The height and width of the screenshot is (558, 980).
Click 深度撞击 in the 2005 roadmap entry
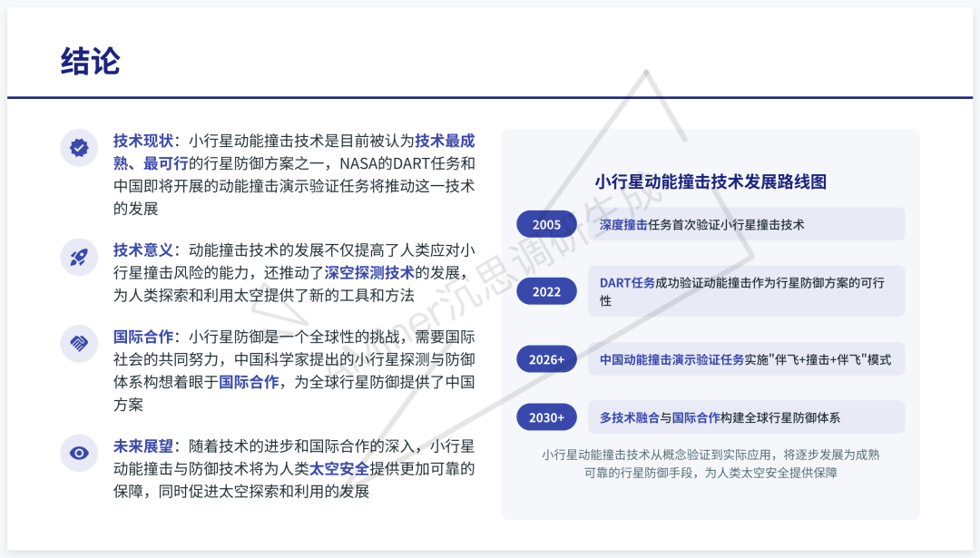tap(623, 224)
